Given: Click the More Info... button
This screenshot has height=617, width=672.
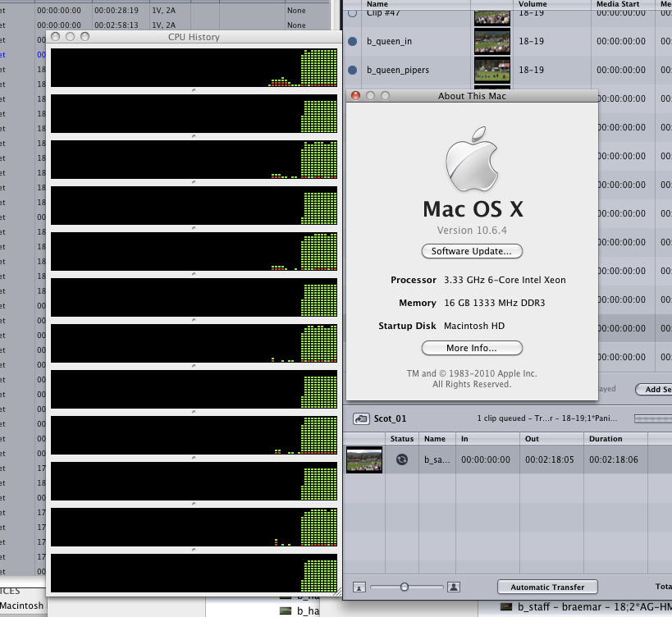Looking at the screenshot, I should [x=472, y=348].
